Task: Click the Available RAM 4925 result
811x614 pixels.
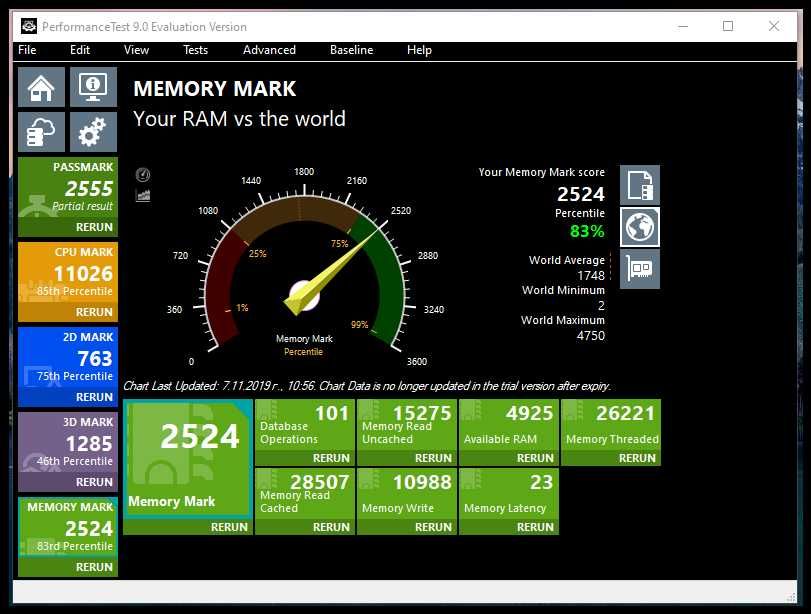Action: coord(509,425)
